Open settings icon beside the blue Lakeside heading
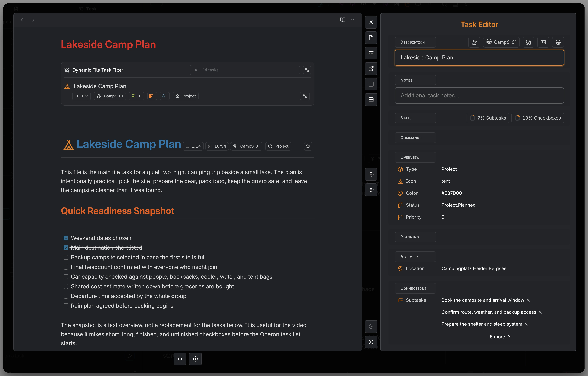This screenshot has height=376, width=588. tap(308, 146)
